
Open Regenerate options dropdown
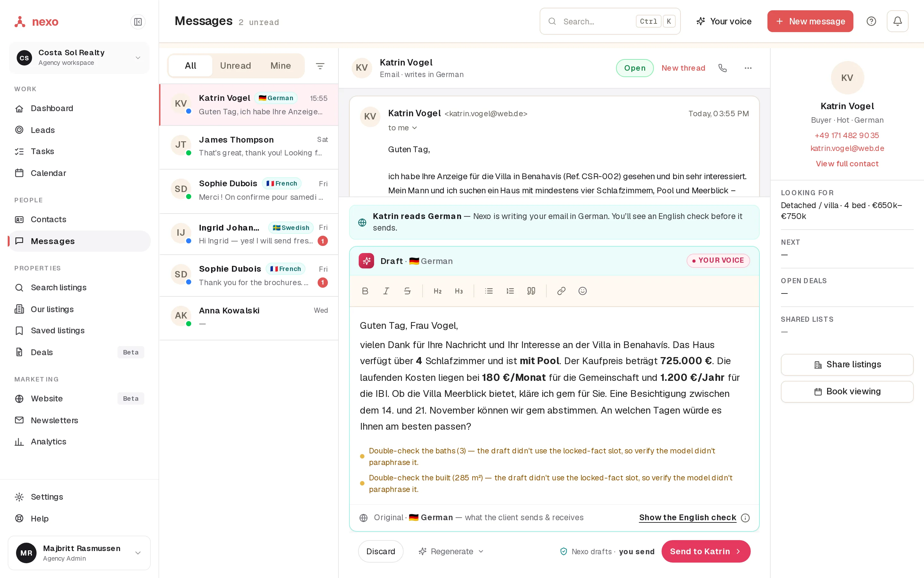point(451,551)
